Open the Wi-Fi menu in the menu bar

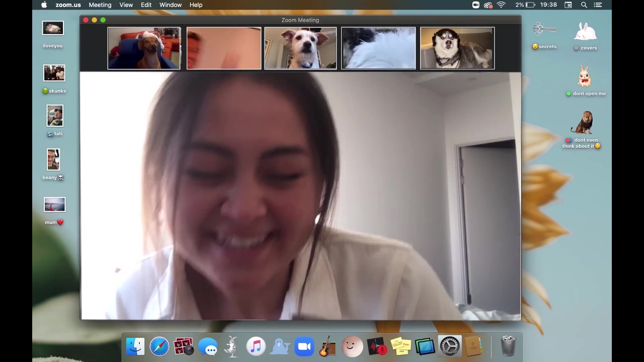click(x=501, y=5)
